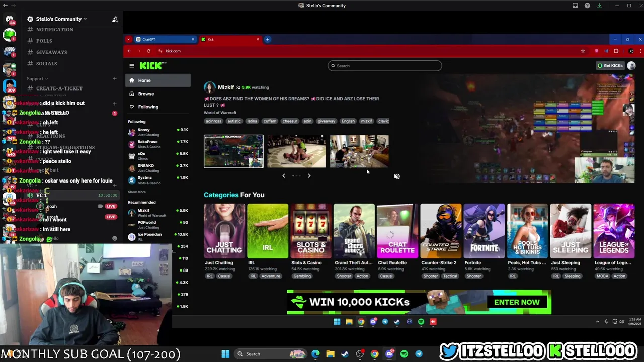Click the Windows taskbar Search box
Image resolution: width=644 pixels, height=362 pixels.
pyautogui.click(x=271, y=354)
